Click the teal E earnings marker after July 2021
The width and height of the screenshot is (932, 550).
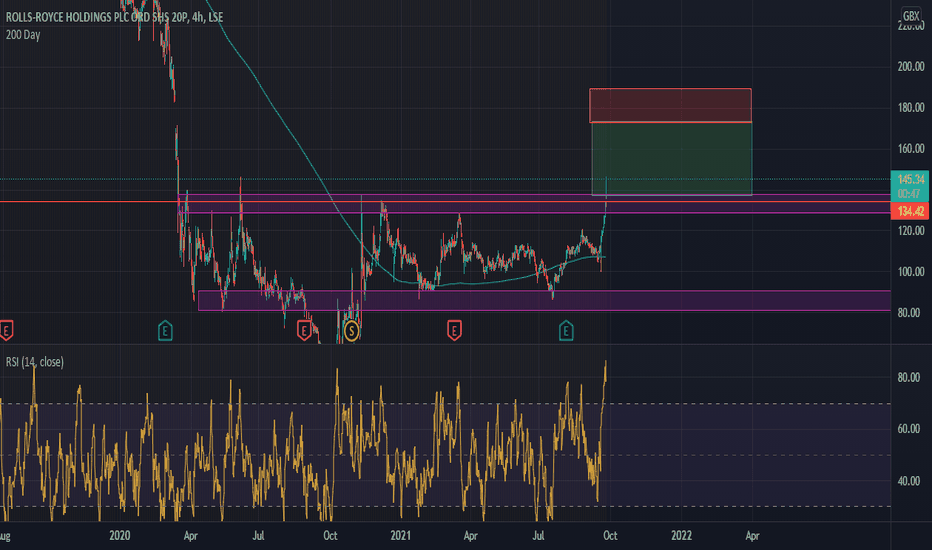click(566, 331)
